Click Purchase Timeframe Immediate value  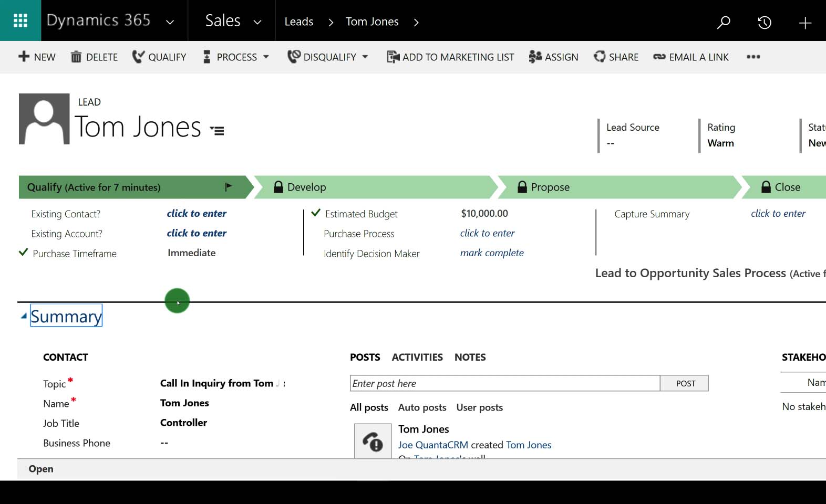192,253
